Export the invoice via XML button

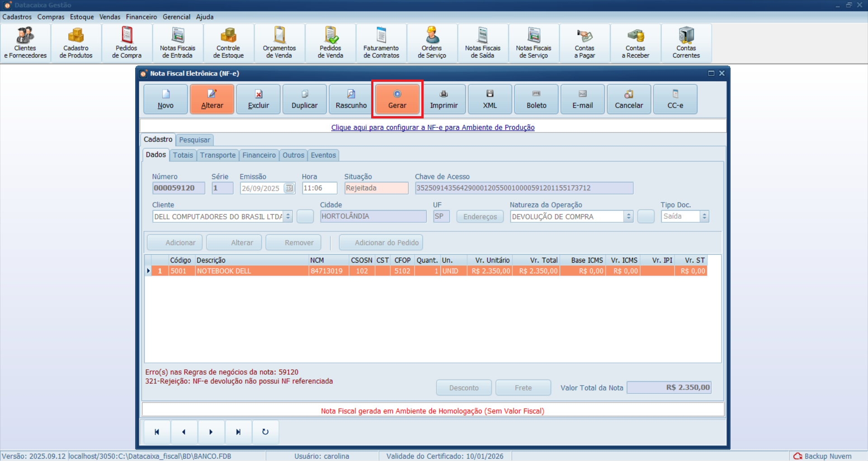(x=490, y=99)
